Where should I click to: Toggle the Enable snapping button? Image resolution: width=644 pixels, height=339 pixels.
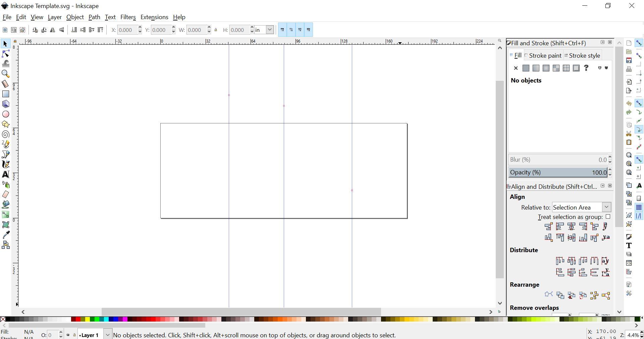(x=639, y=43)
